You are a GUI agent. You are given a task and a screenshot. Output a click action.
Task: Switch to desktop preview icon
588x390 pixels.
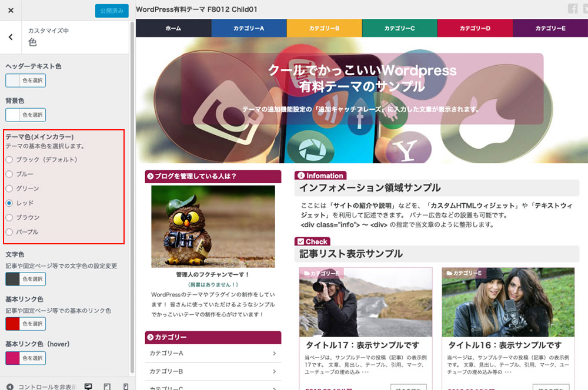click(x=88, y=386)
